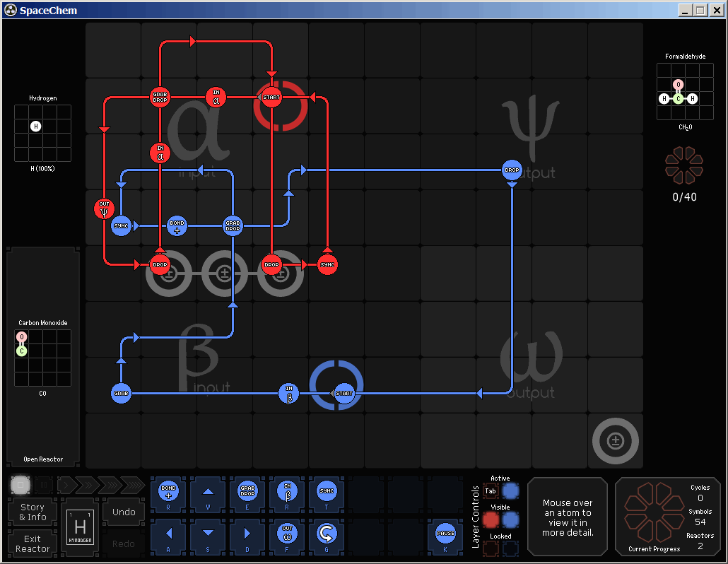728x564 pixels.
Task: Click the blue Bond+ node on the grid
Action: [x=177, y=226]
